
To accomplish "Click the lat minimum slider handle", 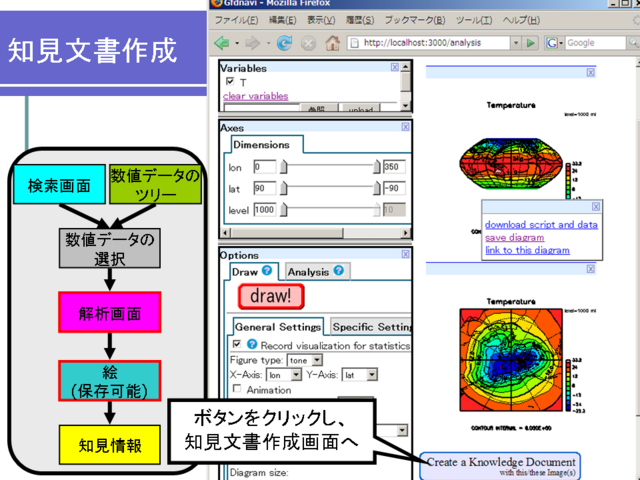I will [284, 188].
